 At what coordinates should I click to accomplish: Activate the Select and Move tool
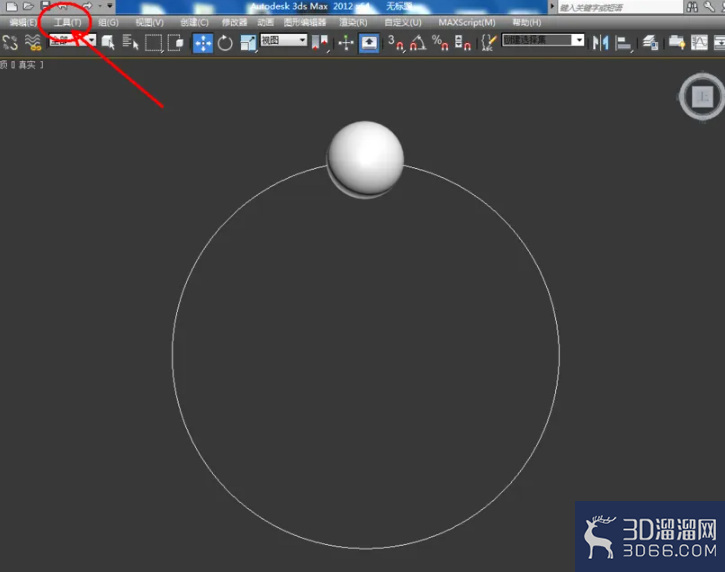click(x=203, y=43)
